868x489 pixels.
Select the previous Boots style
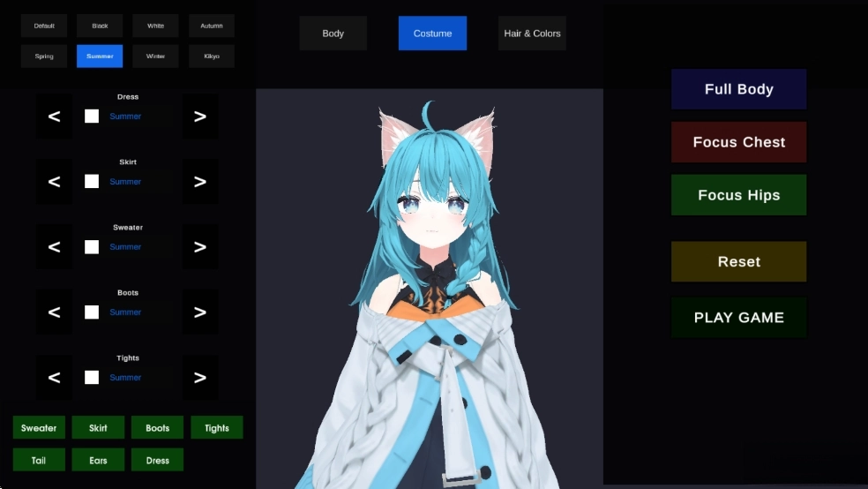(x=54, y=312)
